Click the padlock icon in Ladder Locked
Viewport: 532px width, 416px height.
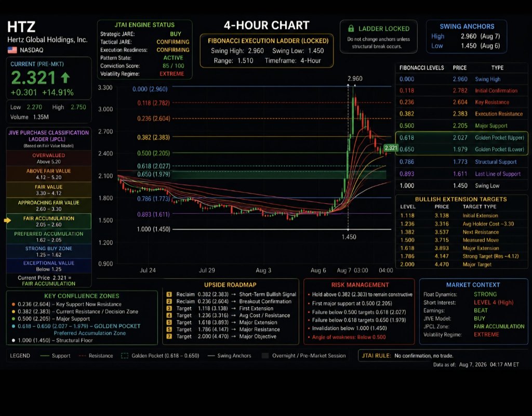point(351,29)
